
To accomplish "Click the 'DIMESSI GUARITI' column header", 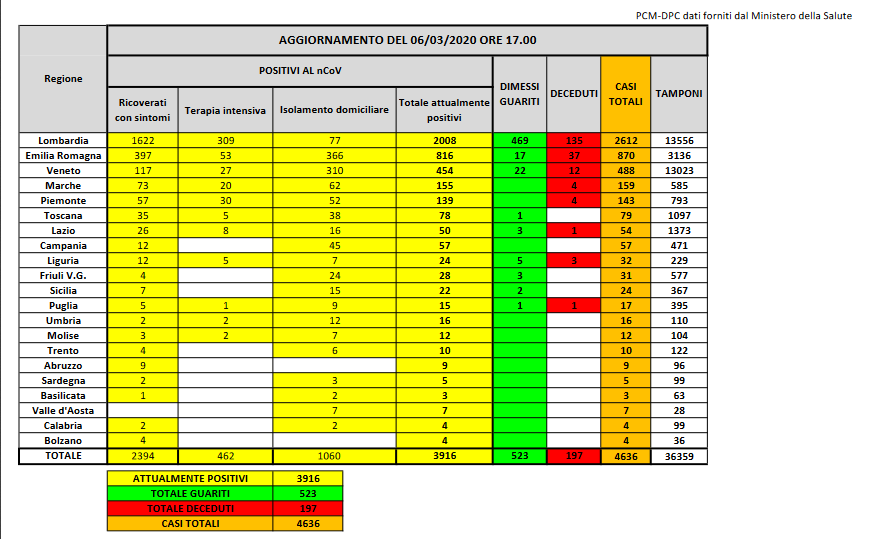I will click(x=519, y=94).
